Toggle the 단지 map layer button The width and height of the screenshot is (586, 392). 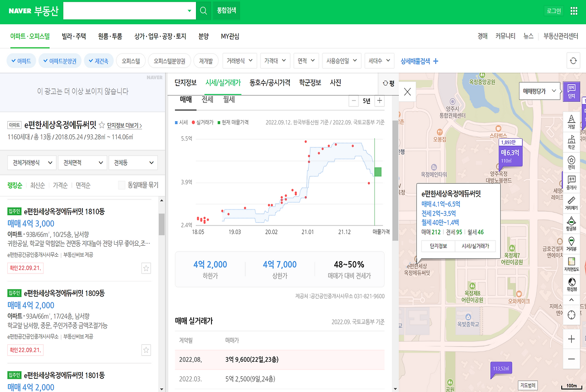point(571,92)
